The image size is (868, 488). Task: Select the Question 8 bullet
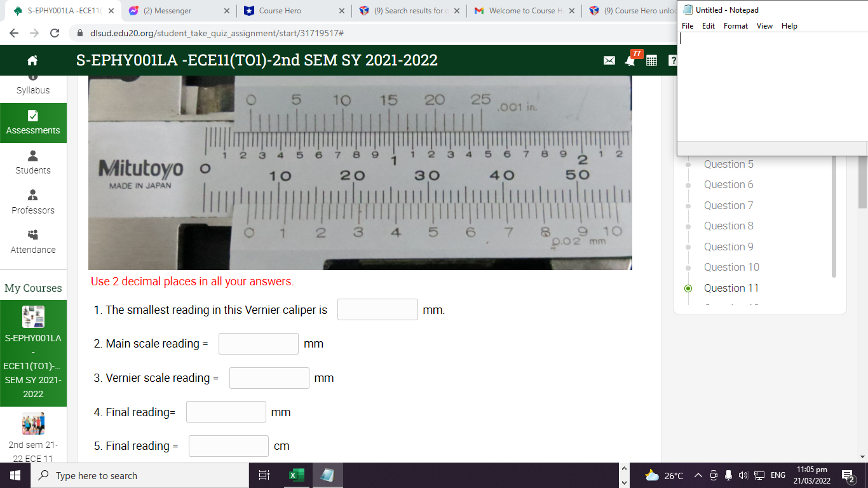coord(688,226)
